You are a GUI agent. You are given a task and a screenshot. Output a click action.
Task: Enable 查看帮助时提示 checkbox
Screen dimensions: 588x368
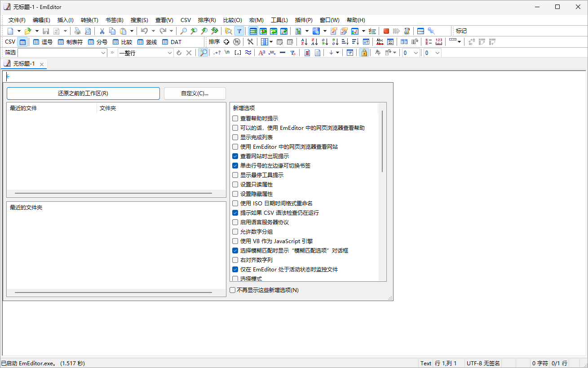[x=235, y=119]
